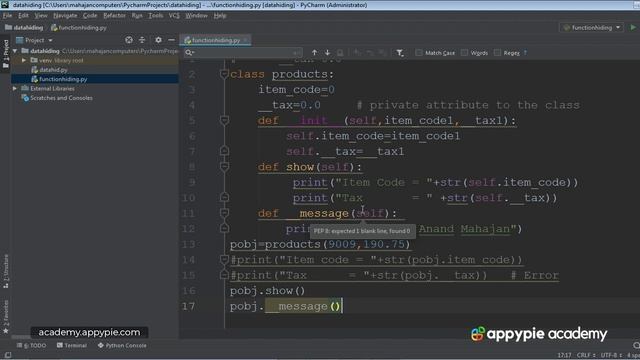Hide the Project panel with minus icon
The height and width of the screenshot is (360, 640).
(171, 40)
